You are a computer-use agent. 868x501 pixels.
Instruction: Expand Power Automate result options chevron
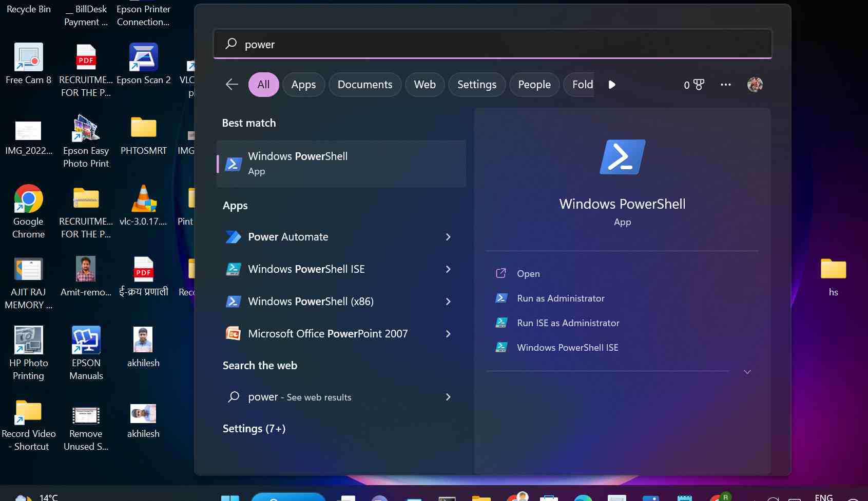click(448, 237)
